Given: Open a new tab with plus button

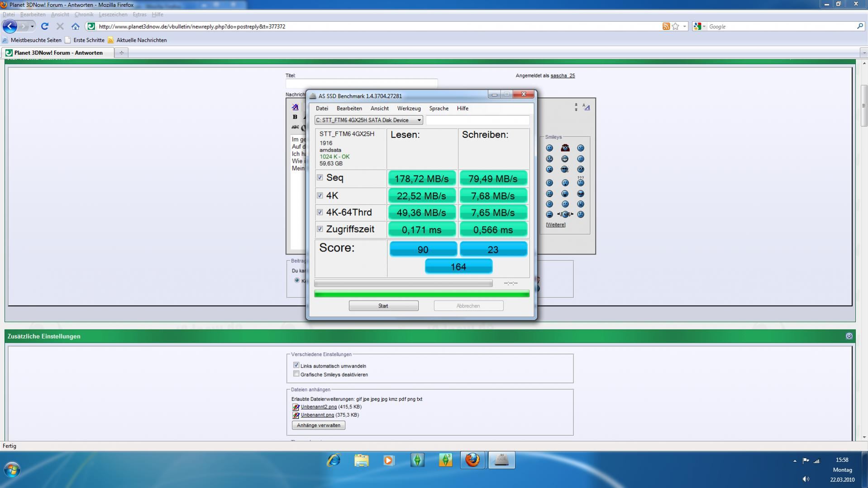Looking at the screenshot, I should pyautogui.click(x=121, y=53).
